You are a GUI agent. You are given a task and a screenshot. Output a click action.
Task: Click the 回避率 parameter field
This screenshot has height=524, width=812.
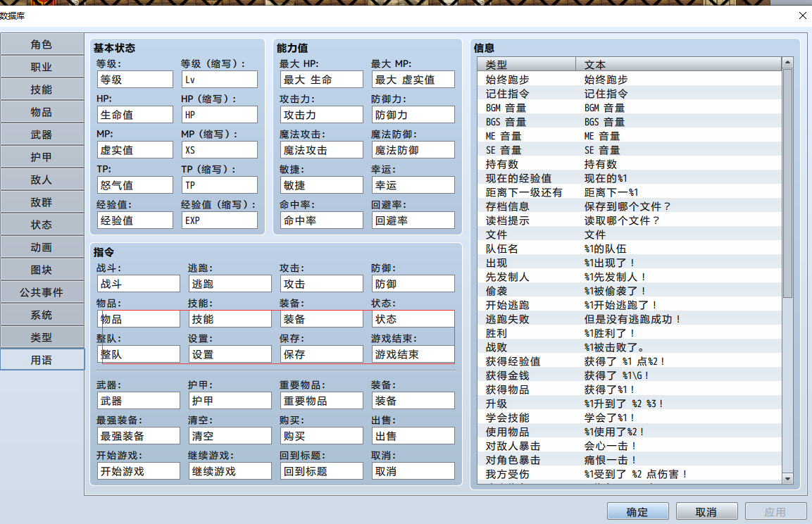(x=413, y=220)
